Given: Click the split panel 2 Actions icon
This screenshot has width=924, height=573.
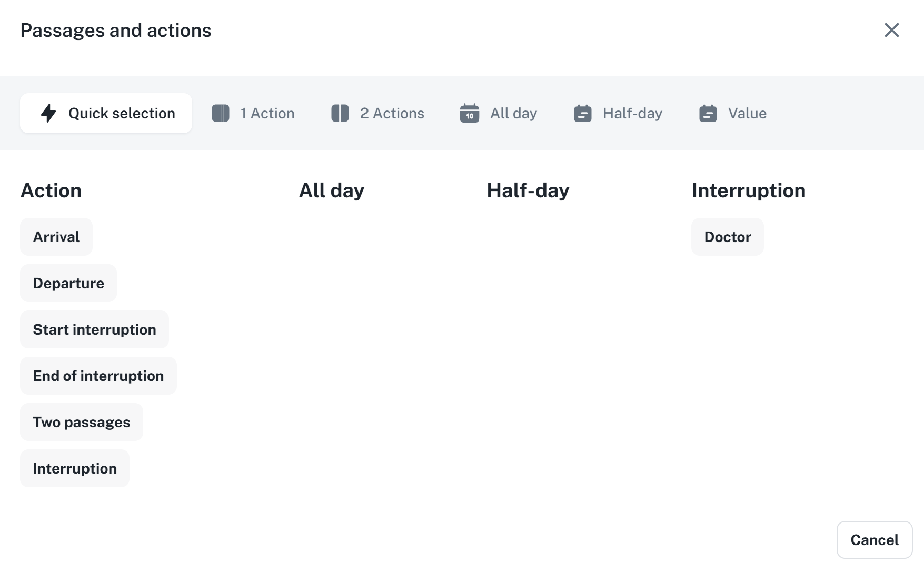Looking at the screenshot, I should (x=340, y=113).
